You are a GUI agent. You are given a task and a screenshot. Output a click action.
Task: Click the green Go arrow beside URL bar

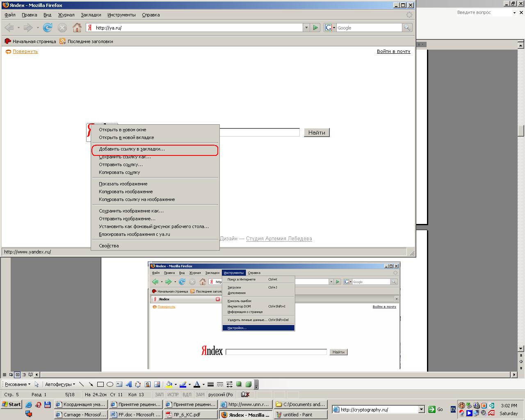tap(315, 27)
